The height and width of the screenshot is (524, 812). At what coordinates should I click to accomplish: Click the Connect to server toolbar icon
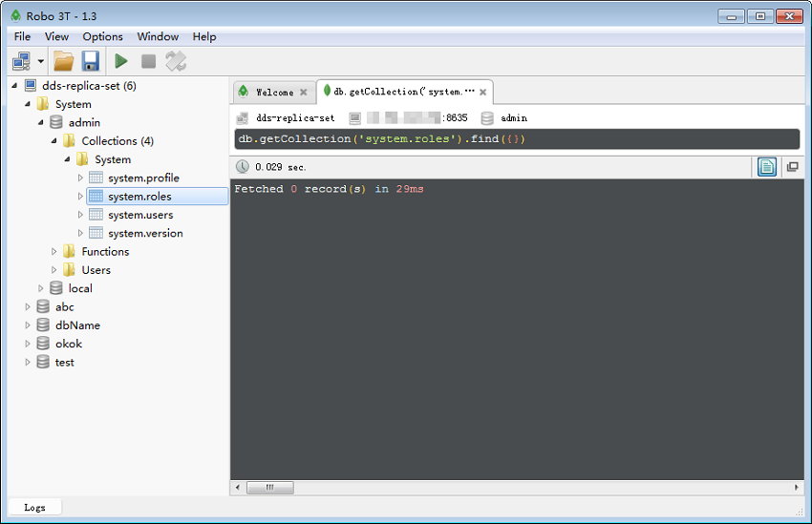(x=21, y=61)
